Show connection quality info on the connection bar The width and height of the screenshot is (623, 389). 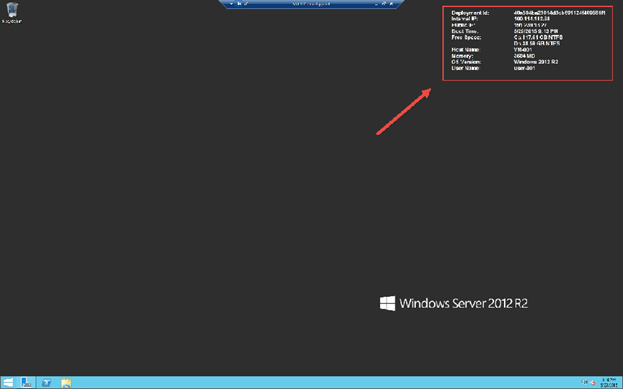246,4
